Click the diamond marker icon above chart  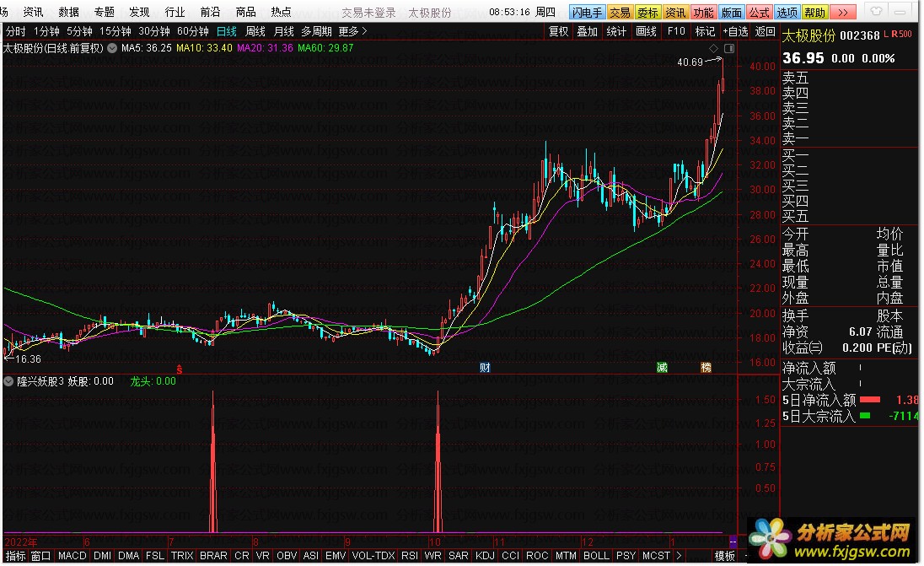point(713,48)
